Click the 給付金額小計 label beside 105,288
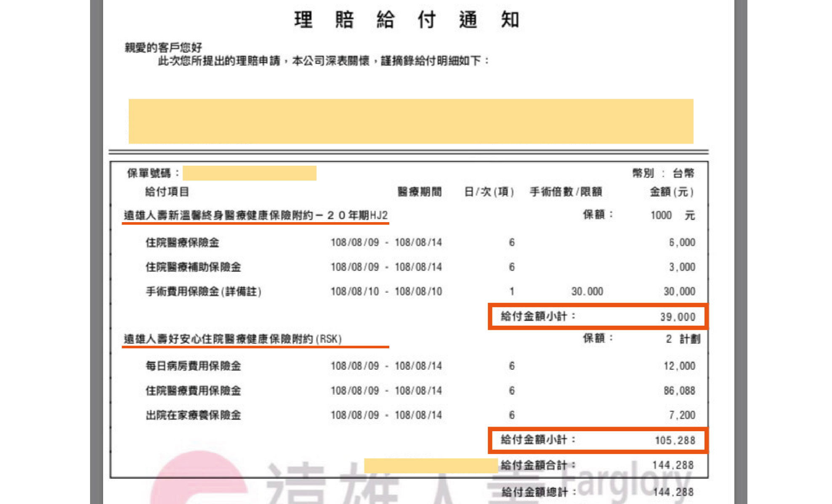Viewport: 832px width, 504px height. pyautogui.click(x=538, y=440)
